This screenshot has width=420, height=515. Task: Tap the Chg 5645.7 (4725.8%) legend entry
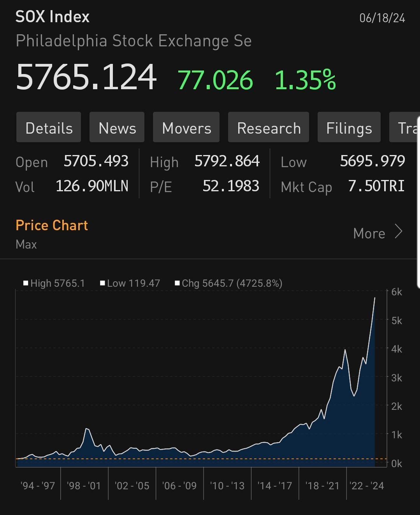coord(229,283)
